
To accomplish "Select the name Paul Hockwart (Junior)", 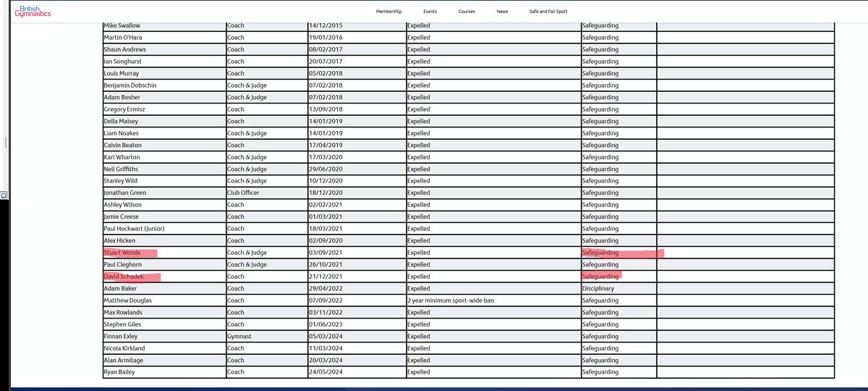I will point(135,229).
